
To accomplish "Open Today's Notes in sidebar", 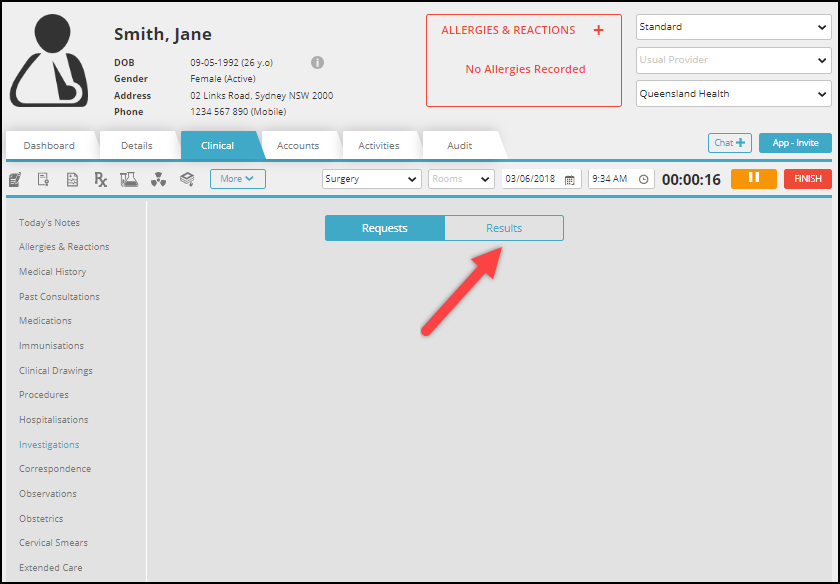I will (49, 222).
